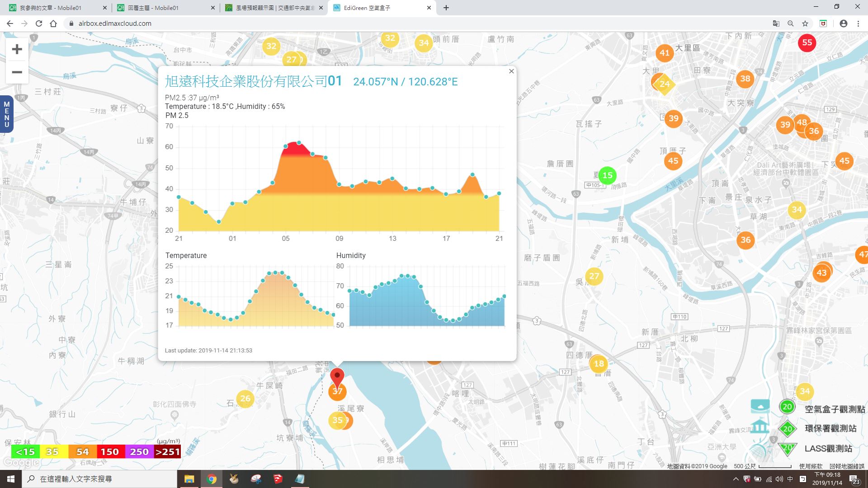Open the 回報地圖錯誤 report map error link
This screenshot has width=868, height=488.
pos(846,466)
